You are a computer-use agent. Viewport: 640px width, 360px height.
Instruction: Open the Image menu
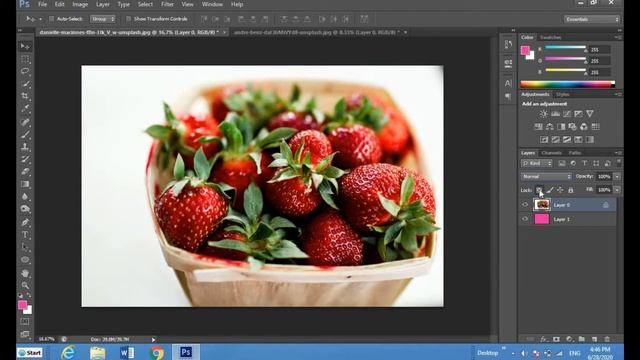tap(80, 4)
